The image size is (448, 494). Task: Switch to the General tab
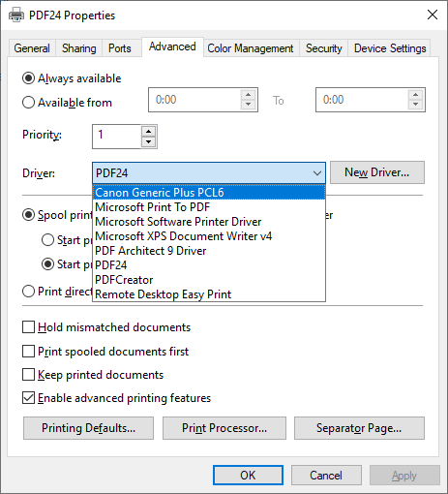tap(32, 48)
